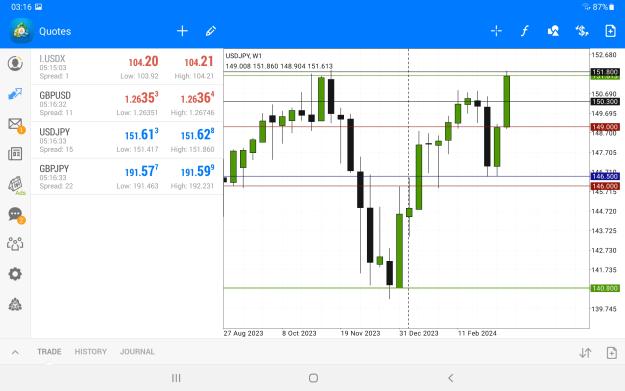
Task: Tap Android home button
Action: pyautogui.click(x=313, y=378)
